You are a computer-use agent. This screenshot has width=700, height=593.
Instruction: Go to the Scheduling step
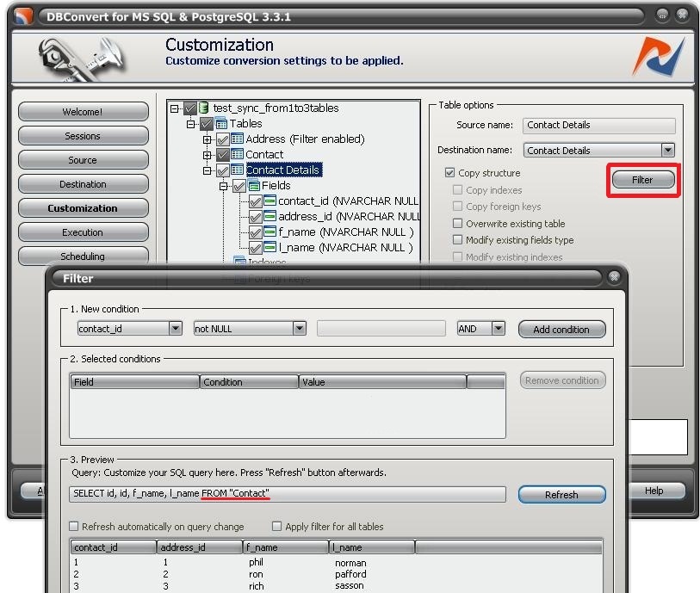[x=83, y=256]
